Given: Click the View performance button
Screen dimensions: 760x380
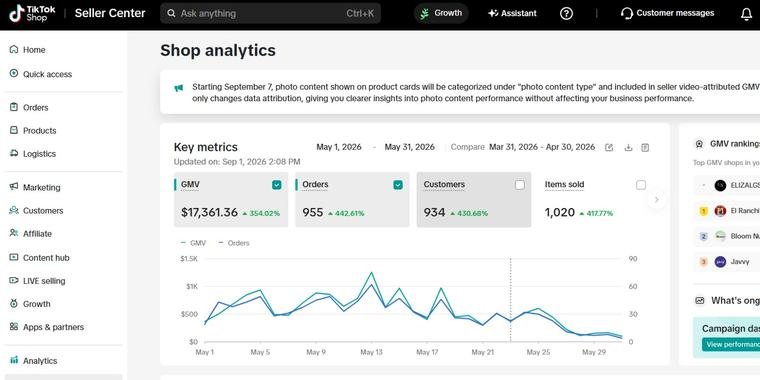Looking at the screenshot, I should pos(731,344).
